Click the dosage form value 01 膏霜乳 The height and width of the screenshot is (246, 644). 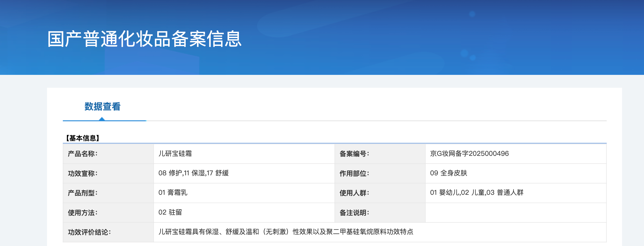click(x=173, y=193)
